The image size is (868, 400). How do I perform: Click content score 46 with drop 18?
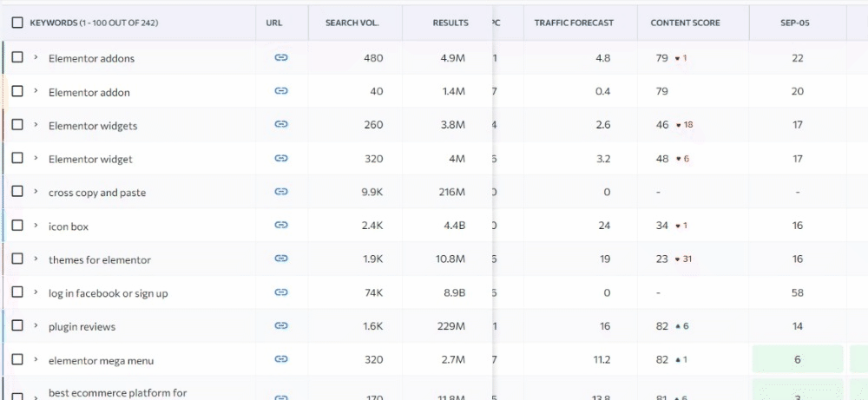point(674,125)
